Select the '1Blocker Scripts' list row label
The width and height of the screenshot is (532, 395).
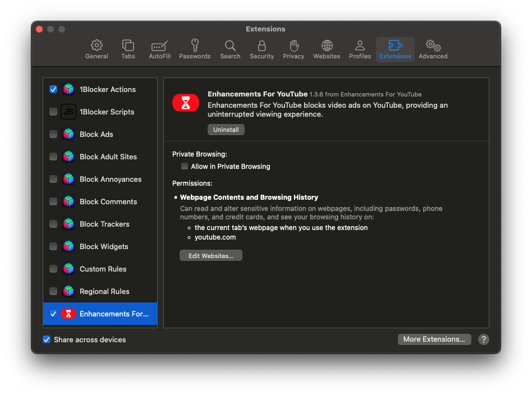click(107, 112)
